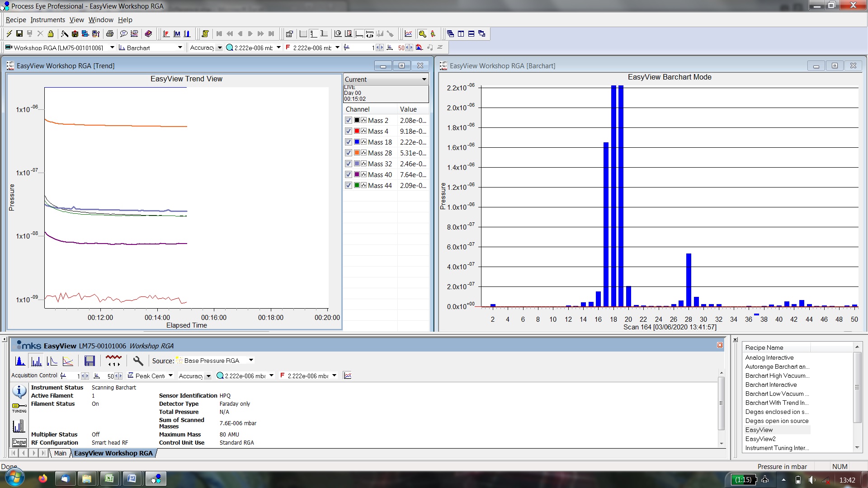The width and height of the screenshot is (868, 488).
Task: Uncheck the Mass 18 channel checkbox
Action: pyautogui.click(x=348, y=142)
